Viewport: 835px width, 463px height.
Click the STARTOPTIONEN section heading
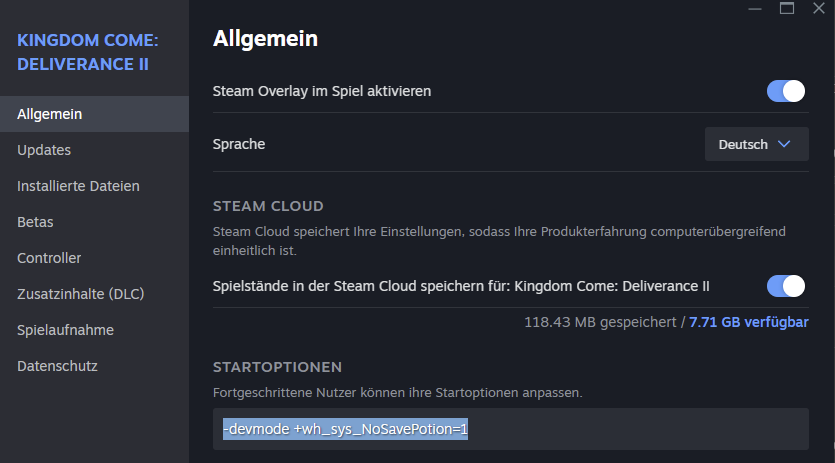click(278, 367)
